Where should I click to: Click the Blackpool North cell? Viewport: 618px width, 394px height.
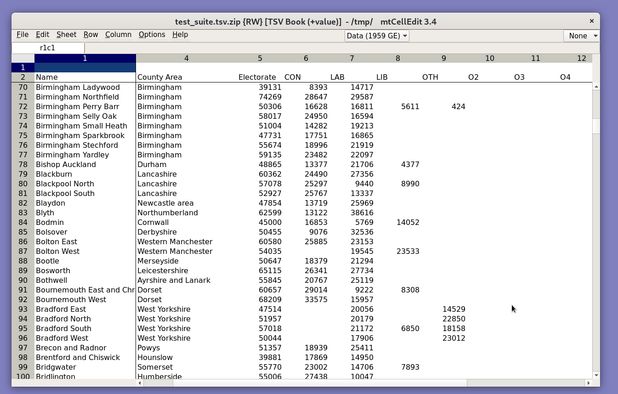pyautogui.click(x=85, y=184)
